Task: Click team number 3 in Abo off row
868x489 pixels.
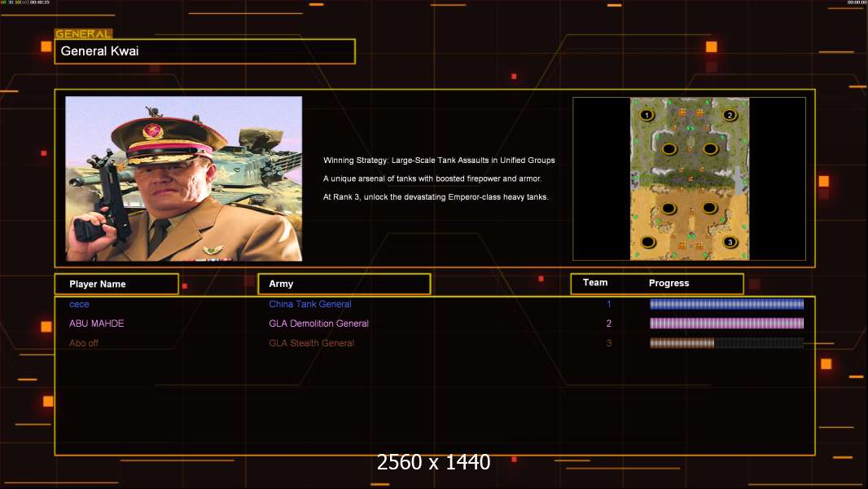Action: tap(608, 343)
